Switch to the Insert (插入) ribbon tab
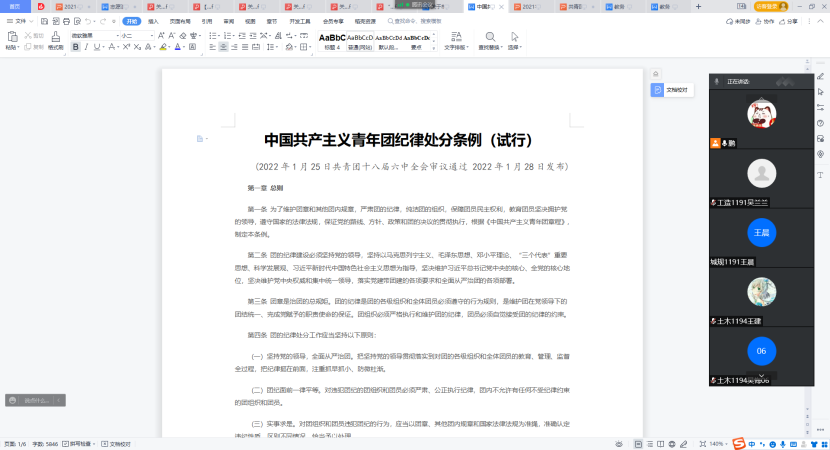The width and height of the screenshot is (830, 450). pyautogui.click(x=152, y=20)
